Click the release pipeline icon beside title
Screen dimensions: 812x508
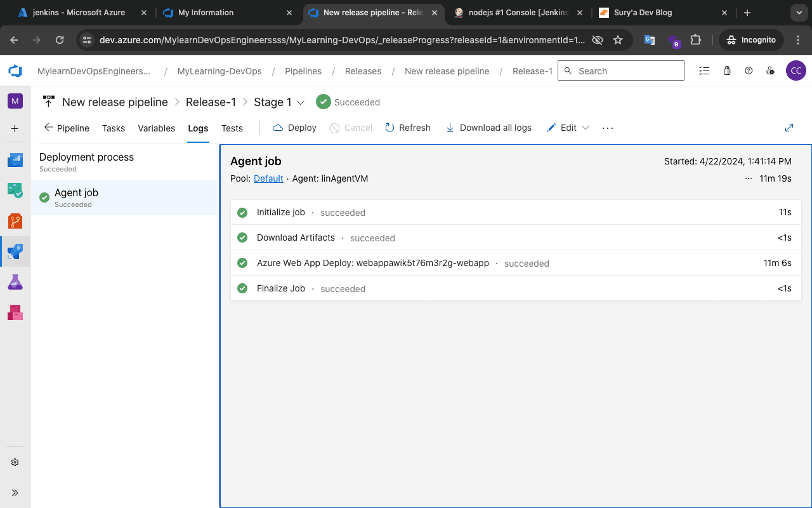tap(49, 102)
